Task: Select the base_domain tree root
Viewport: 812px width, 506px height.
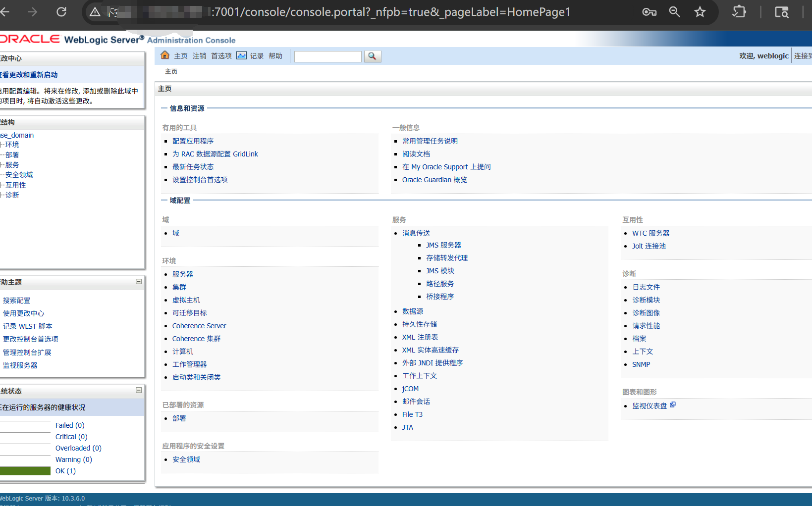Action: point(17,135)
